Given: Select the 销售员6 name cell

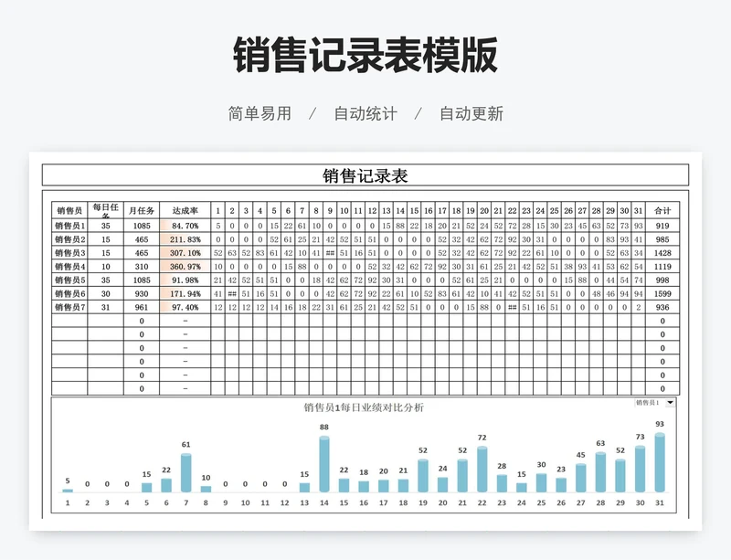Looking at the screenshot, I should (69, 293).
